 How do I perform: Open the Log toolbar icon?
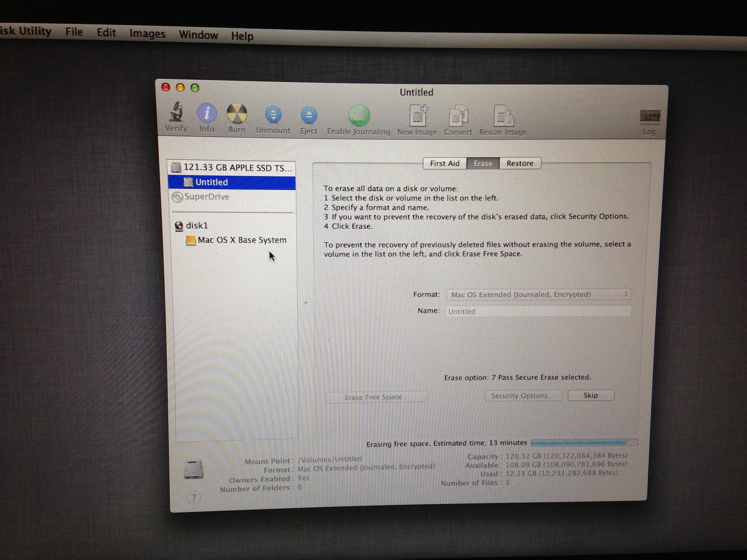650,116
